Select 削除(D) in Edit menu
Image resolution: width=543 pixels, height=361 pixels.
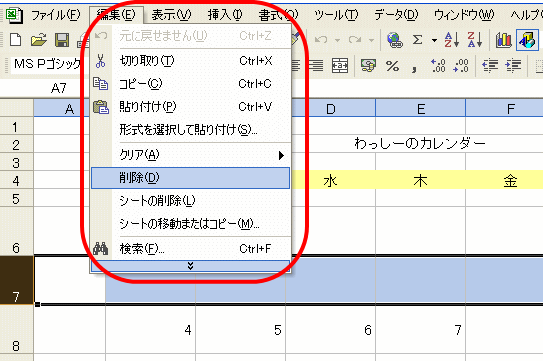(x=190, y=178)
